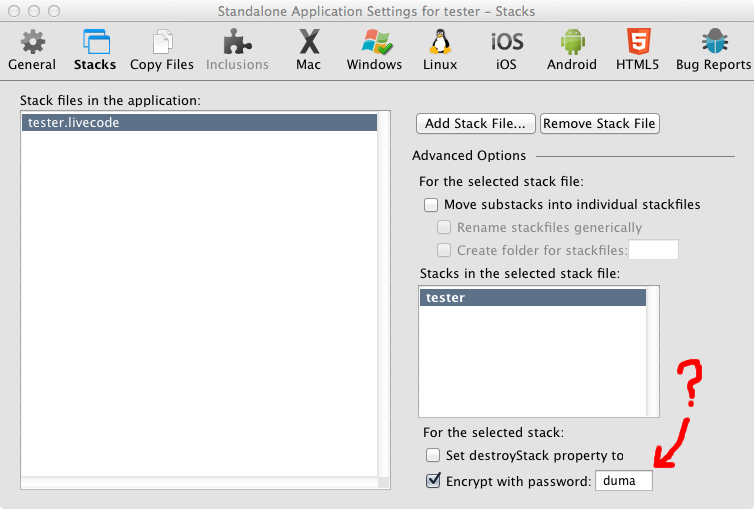Enable Set destroyStack property to checkbox
754x509 pixels.
[x=432, y=455]
